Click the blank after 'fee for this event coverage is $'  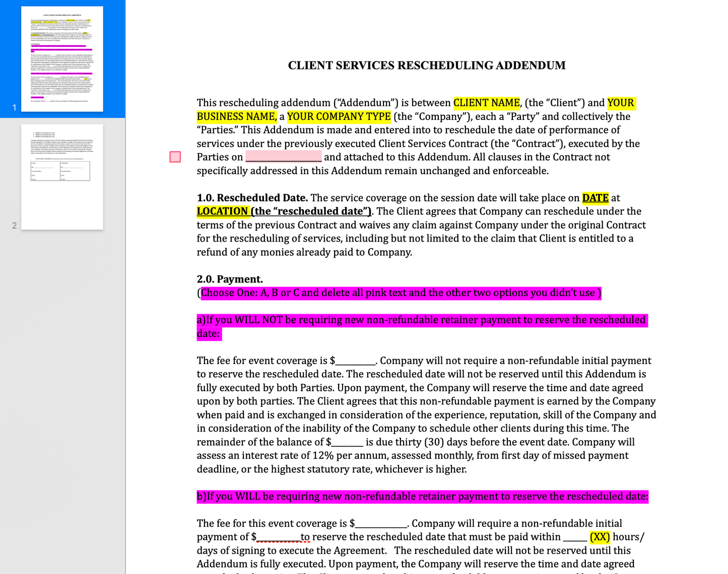tap(381, 524)
